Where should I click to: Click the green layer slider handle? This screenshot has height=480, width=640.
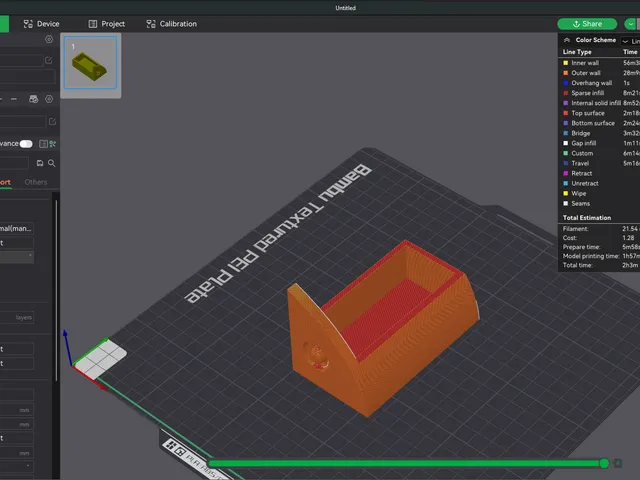604,463
